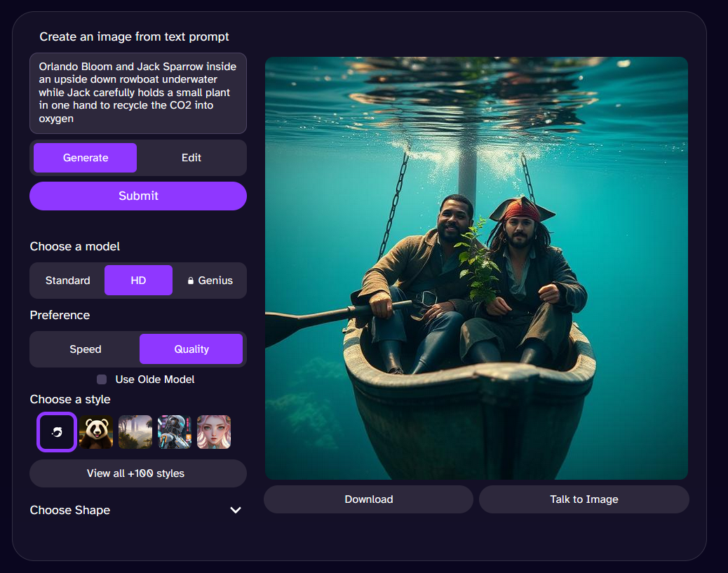Click the Choose Shape label
Screen dimensions: 728x573
pyautogui.click(x=70, y=511)
